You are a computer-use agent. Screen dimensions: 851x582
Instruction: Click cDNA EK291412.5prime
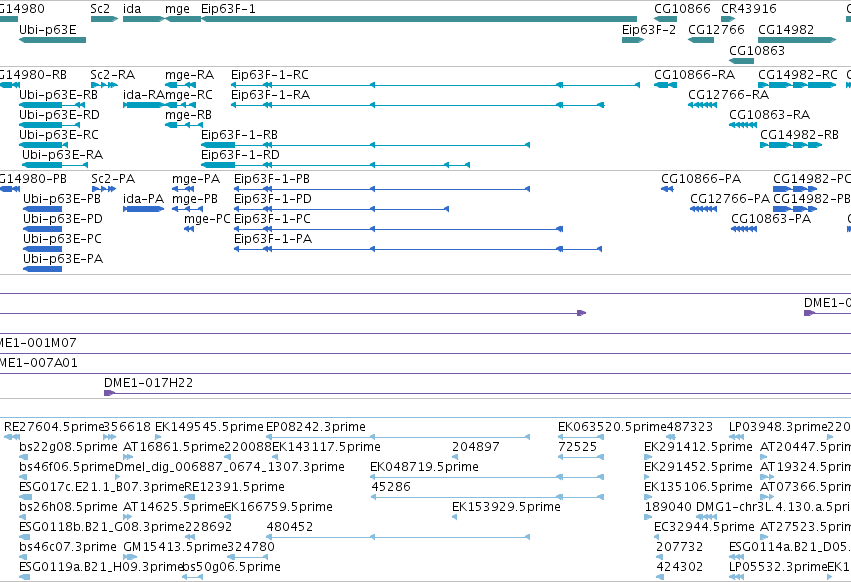pyautogui.click(x=698, y=447)
